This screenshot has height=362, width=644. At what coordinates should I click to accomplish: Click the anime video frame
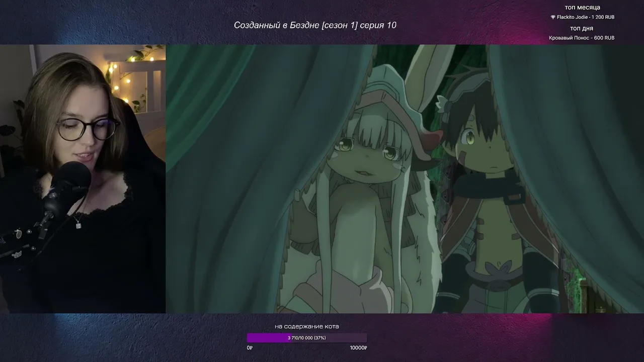point(405,179)
